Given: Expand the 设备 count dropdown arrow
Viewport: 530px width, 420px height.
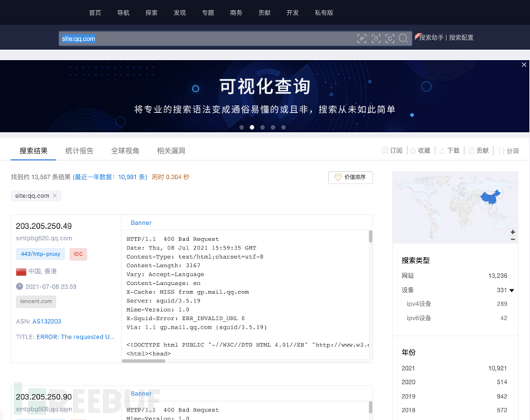Looking at the screenshot, I should point(512,290).
